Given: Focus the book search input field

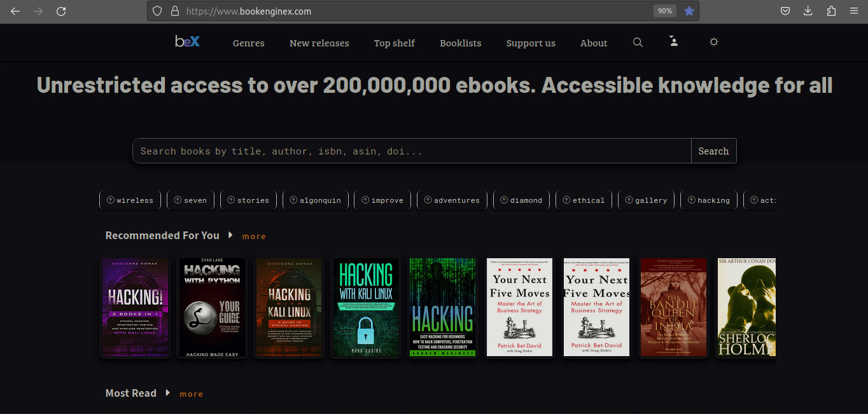Looking at the screenshot, I should point(411,151).
